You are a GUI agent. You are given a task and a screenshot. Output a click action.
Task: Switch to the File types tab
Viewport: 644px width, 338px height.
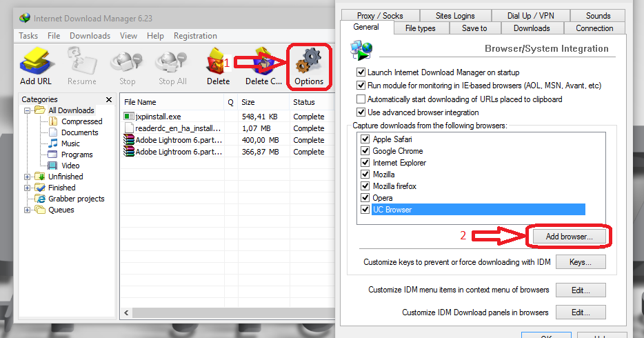coord(421,28)
